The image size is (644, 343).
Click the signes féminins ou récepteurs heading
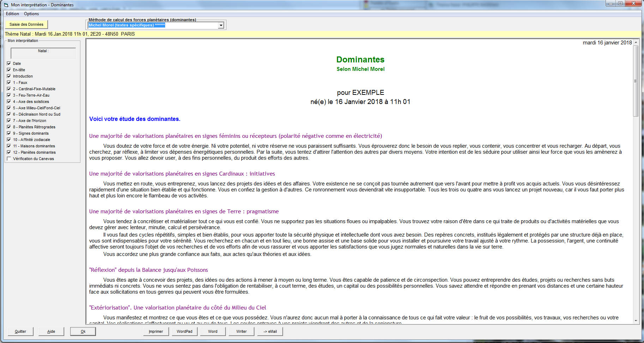point(236,136)
